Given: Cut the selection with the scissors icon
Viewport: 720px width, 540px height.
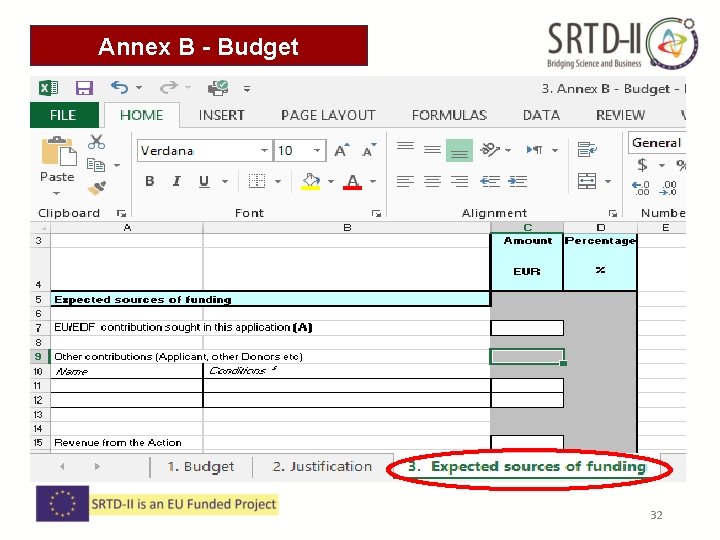Looking at the screenshot, I should click(96, 142).
